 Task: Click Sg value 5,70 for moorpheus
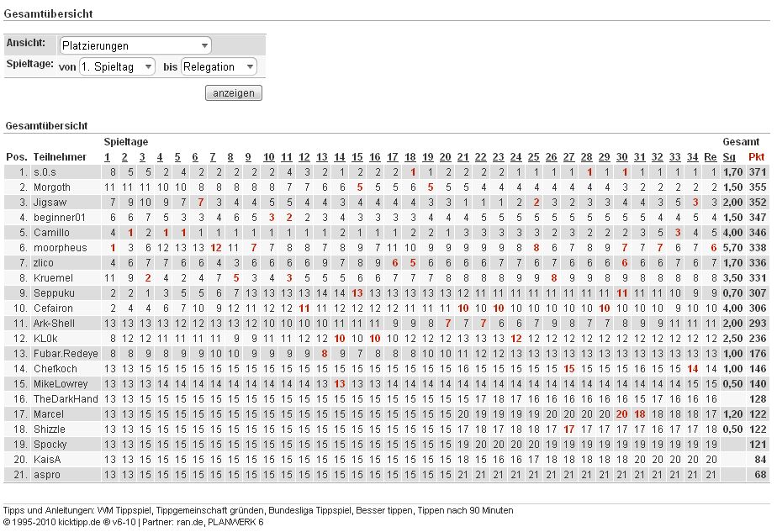coord(732,248)
